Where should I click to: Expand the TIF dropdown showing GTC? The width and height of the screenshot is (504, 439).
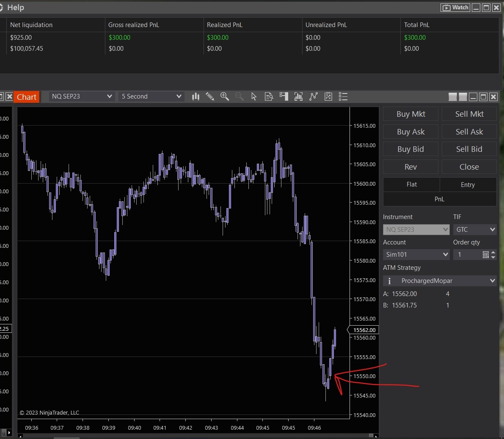coord(475,230)
